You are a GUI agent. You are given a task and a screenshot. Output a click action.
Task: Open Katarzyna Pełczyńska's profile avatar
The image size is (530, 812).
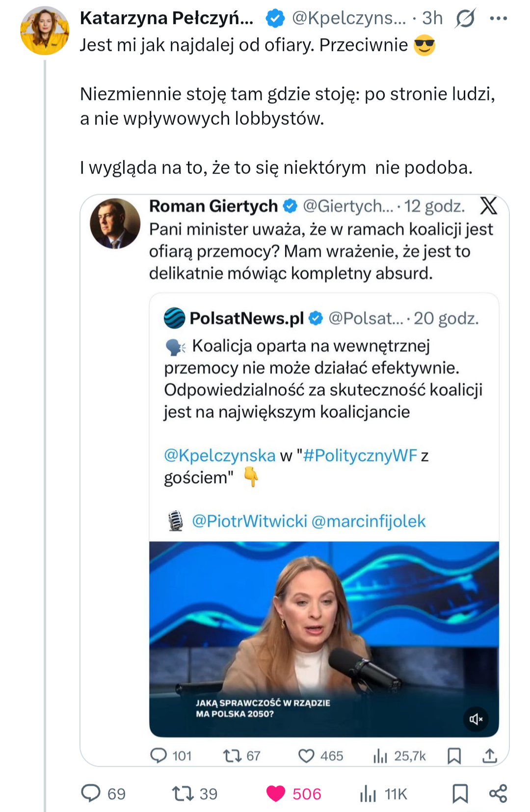tap(44, 30)
